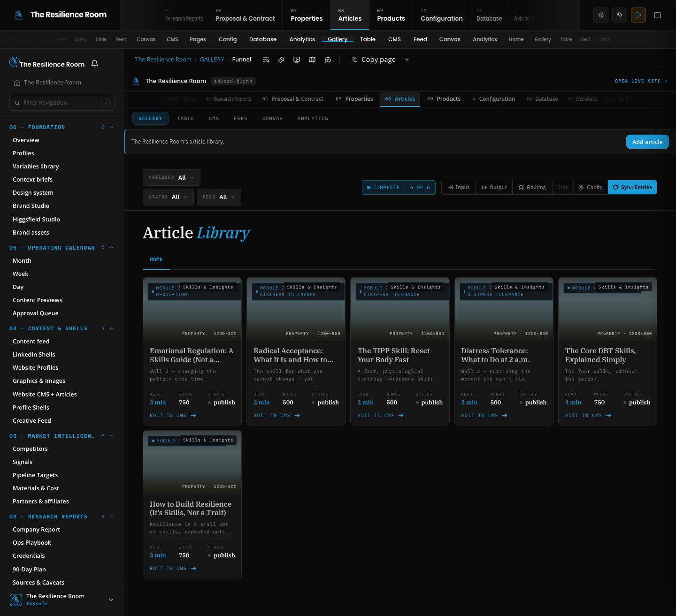The width and height of the screenshot is (676, 616).
Task: Open the FEED filter dropdown
Action: [219, 197]
